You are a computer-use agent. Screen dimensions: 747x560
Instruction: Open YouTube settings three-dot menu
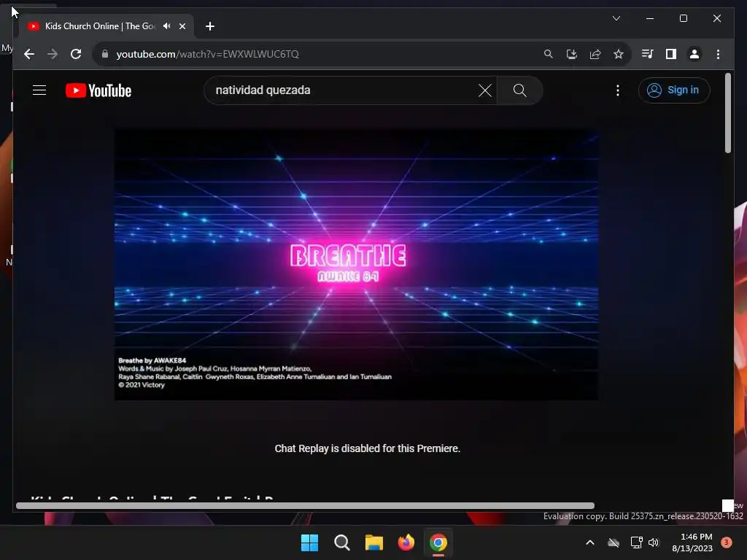[x=618, y=90]
